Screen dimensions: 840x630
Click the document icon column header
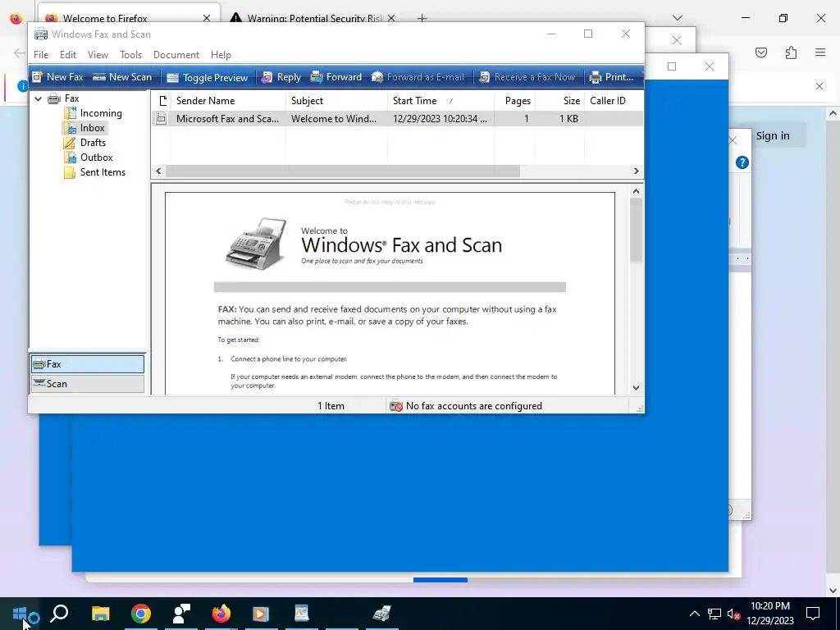(x=162, y=101)
